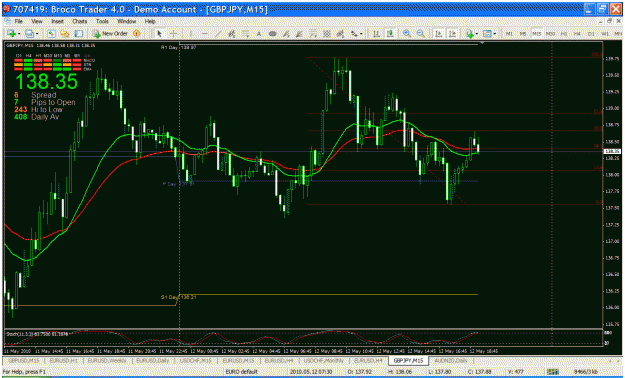
Task: Select the vertical line drawing tool
Action: 191,34
